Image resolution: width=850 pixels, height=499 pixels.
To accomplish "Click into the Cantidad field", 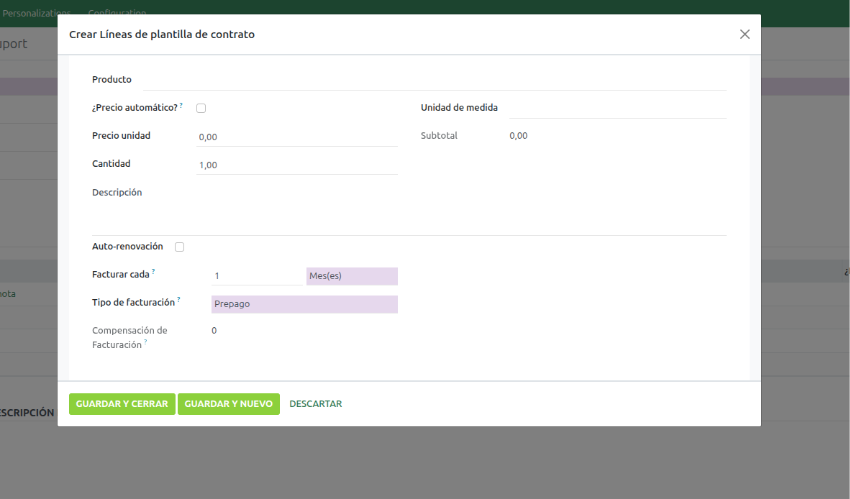I will coord(297,165).
